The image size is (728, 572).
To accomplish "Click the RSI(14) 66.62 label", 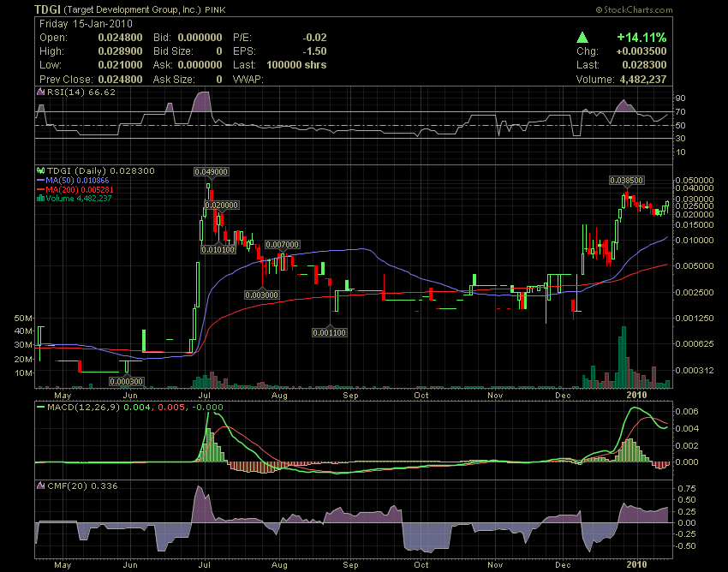I will point(81,92).
